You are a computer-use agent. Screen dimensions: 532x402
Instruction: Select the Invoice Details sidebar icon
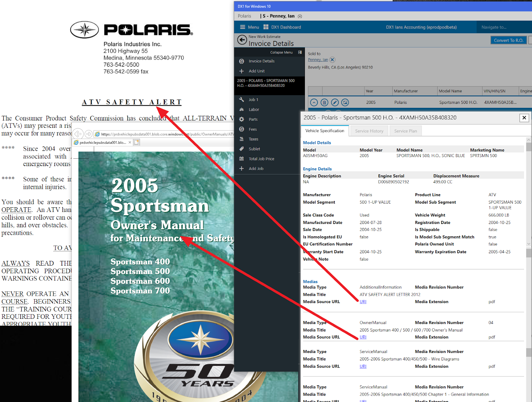242,61
